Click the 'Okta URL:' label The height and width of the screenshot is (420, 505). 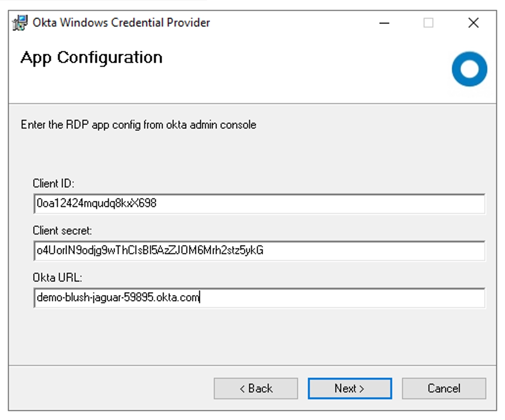click(x=57, y=278)
